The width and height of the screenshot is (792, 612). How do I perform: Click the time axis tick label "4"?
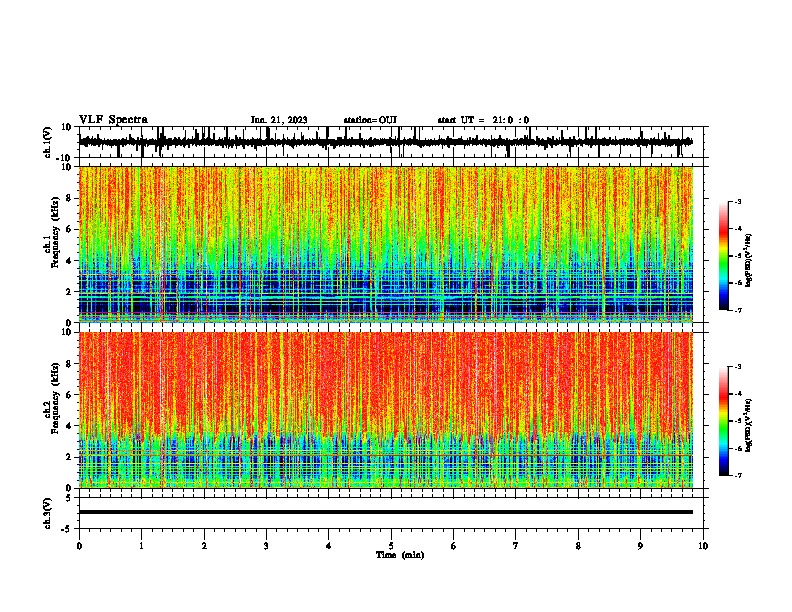[329, 546]
